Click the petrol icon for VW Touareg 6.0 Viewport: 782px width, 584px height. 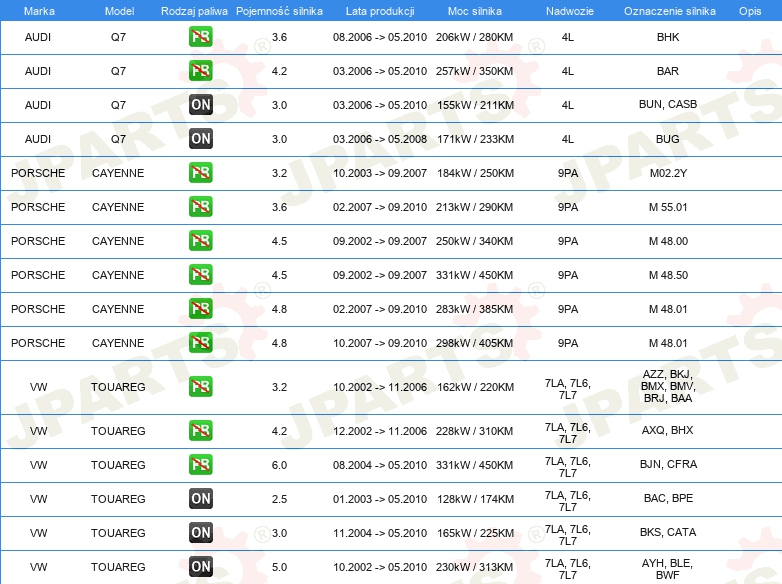[x=200, y=465]
